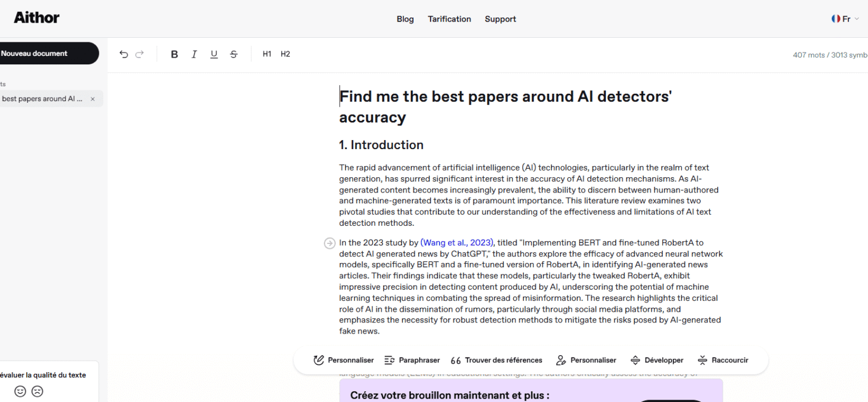The height and width of the screenshot is (402, 868).
Task: Open the Wang et al., 2023 citation link
Action: click(457, 242)
